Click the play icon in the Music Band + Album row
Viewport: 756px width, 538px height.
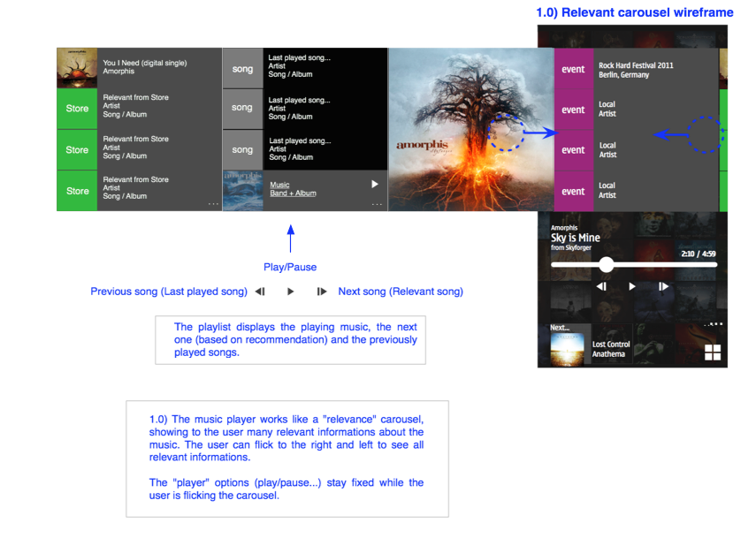tap(375, 184)
